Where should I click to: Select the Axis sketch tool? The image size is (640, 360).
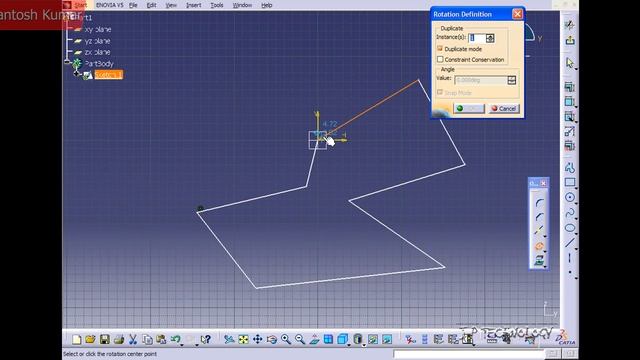pos(570,258)
